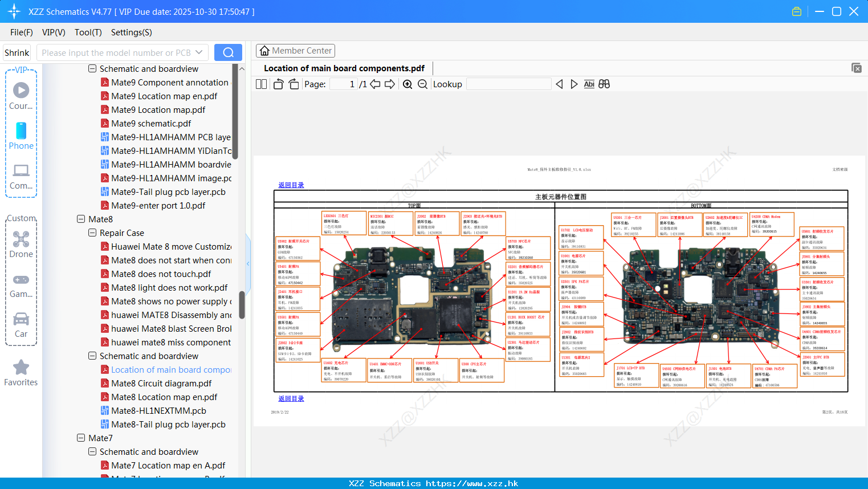The width and height of the screenshot is (868, 489).
Task: Close the document tab panel icon
Action: tap(856, 68)
